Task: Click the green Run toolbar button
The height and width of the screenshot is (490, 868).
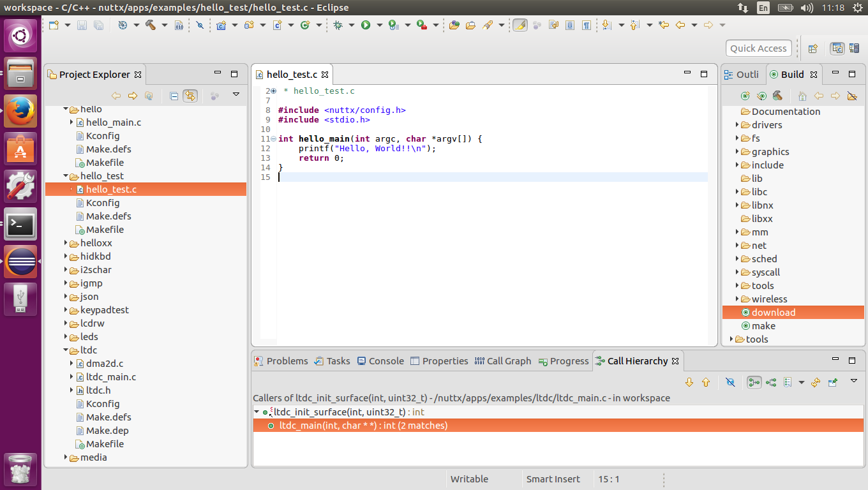Action: pyautogui.click(x=366, y=25)
